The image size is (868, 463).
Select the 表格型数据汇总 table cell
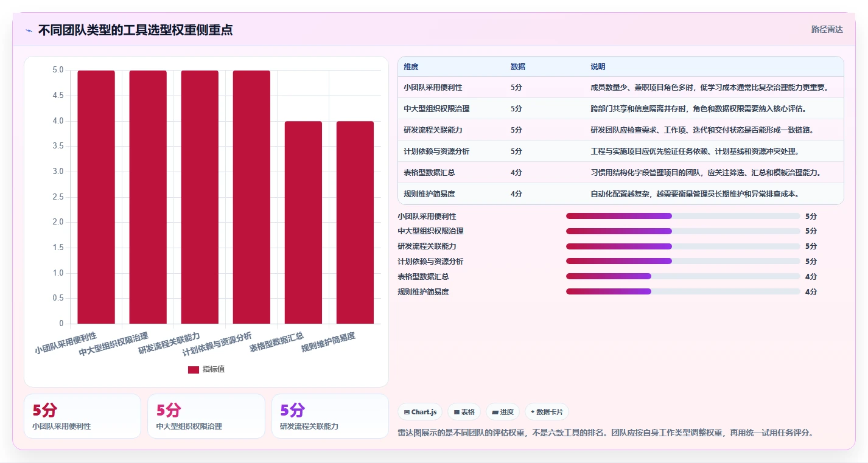click(x=429, y=172)
